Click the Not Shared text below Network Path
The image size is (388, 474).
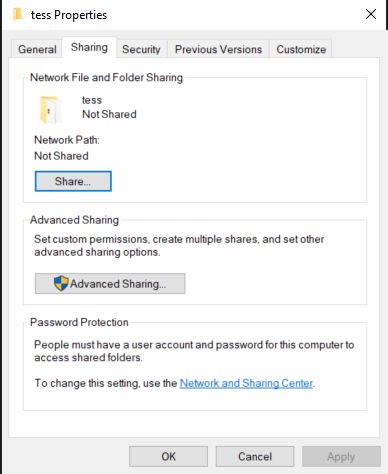tap(61, 156)
